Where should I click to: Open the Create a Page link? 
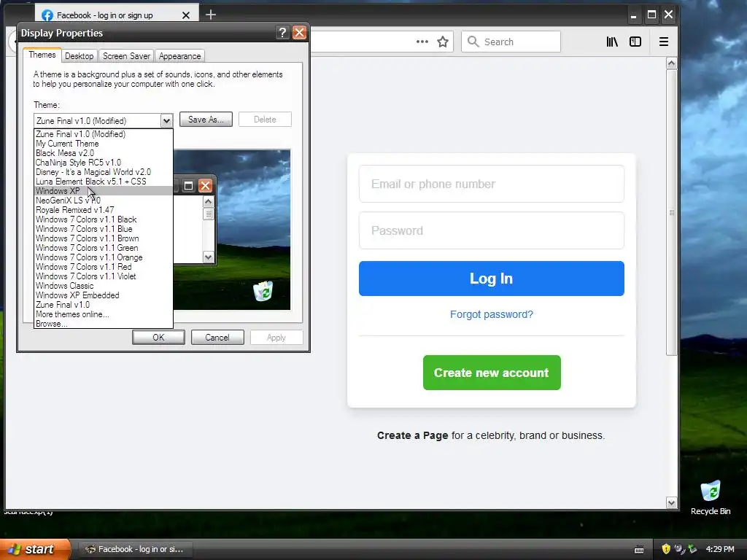413,435
